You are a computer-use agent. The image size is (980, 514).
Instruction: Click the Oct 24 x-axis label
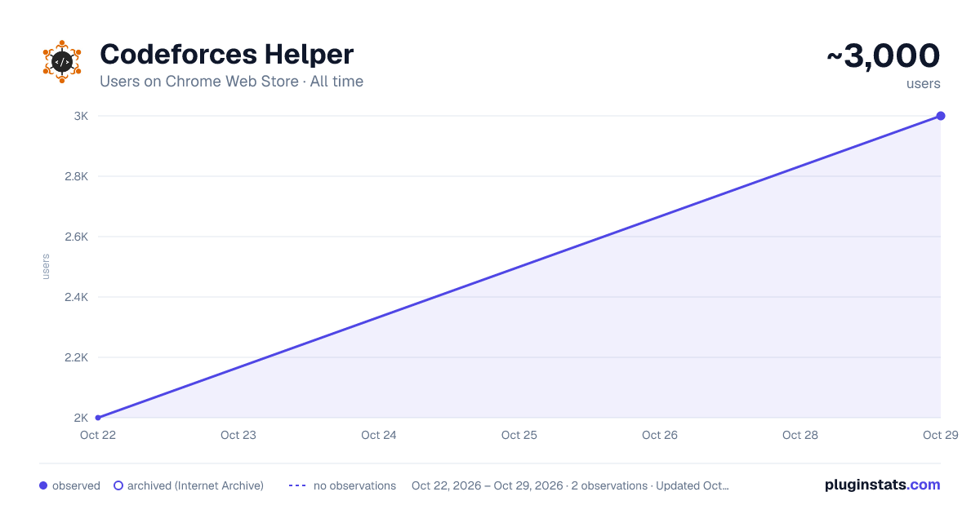pos(379,435)
